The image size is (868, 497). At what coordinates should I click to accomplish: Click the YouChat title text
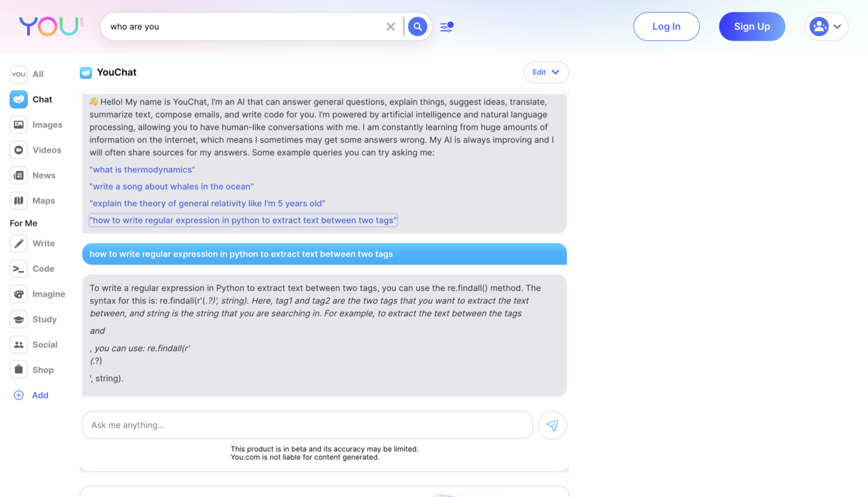[117, 73]
